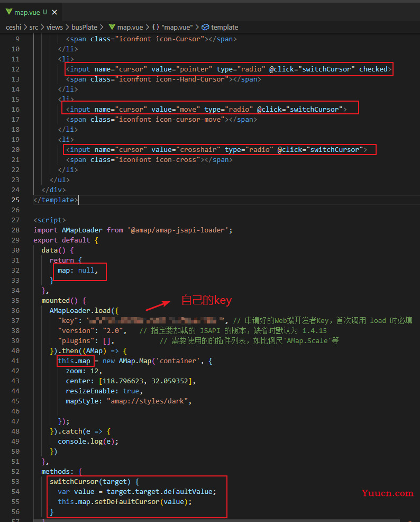Click 'AMapLoader' in the import line
This screenshot has width=420, height=522.
[x=82, y=230]
